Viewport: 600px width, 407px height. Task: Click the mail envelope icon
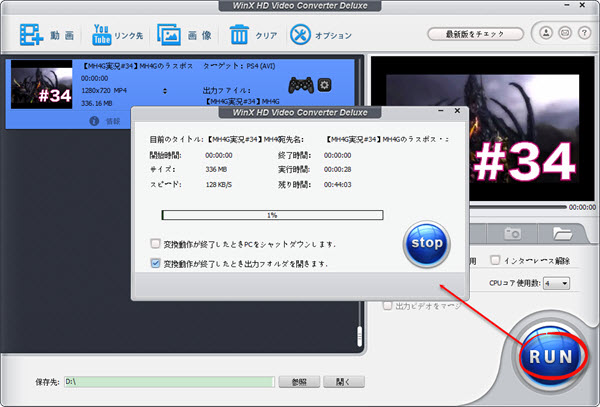pyautogui.click(x=565, y=33)
